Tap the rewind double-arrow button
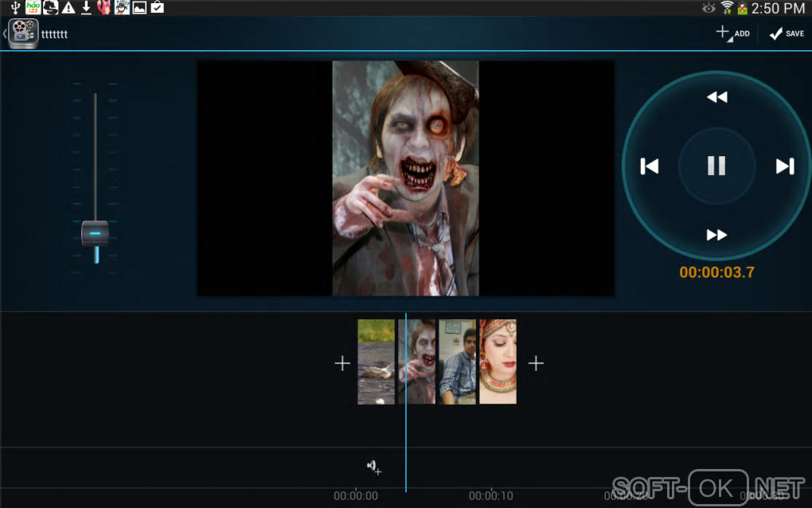Screen dimensions: 812x508 716,97
